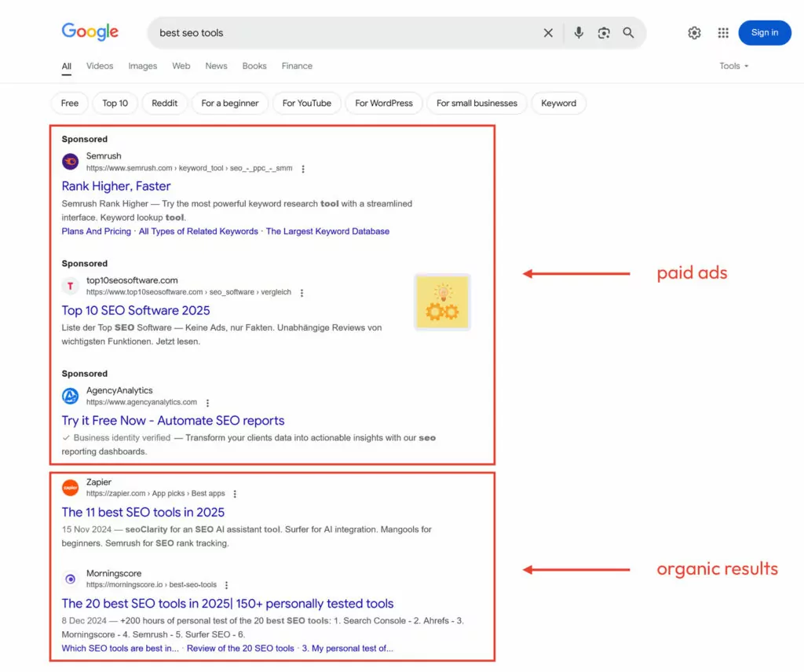Apply the Top 10 filter chip
The image size is (804, 672).
tap(115, 103)
